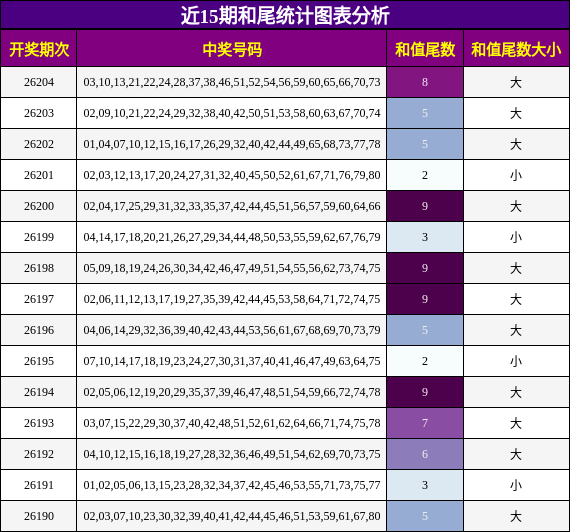Click period number 26195
Viewport: 570px width, 532px height.
tap(39, 361)
